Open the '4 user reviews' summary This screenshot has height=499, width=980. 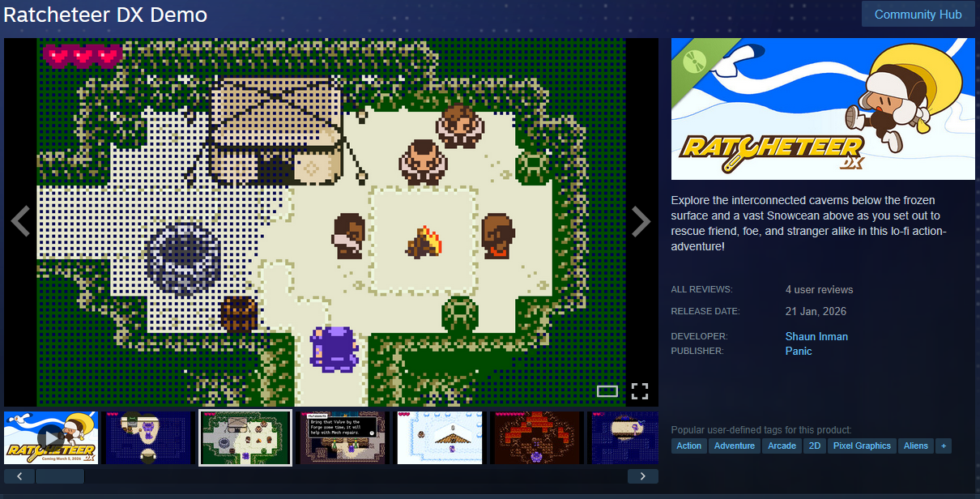(819, 289)
